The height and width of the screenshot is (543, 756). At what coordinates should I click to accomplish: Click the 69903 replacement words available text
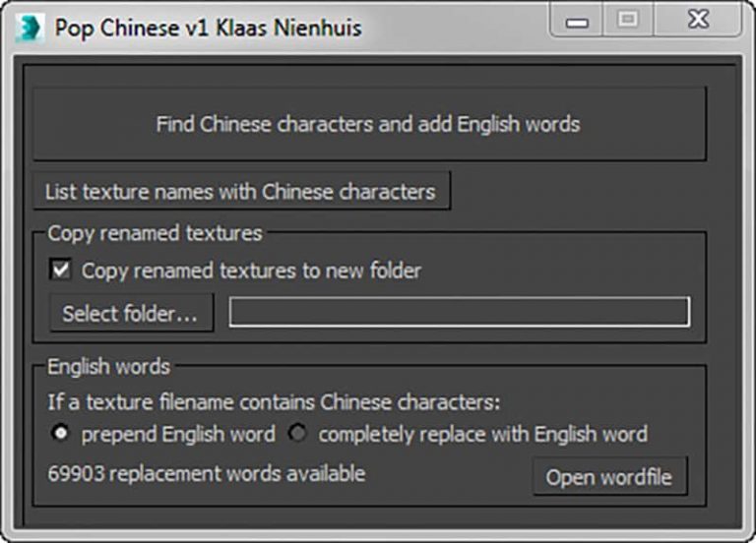tap(207, 474)
